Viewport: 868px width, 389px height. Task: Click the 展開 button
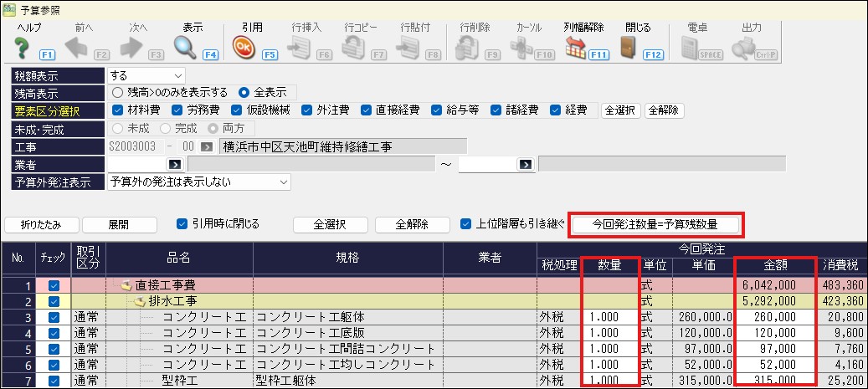(118, 224)
